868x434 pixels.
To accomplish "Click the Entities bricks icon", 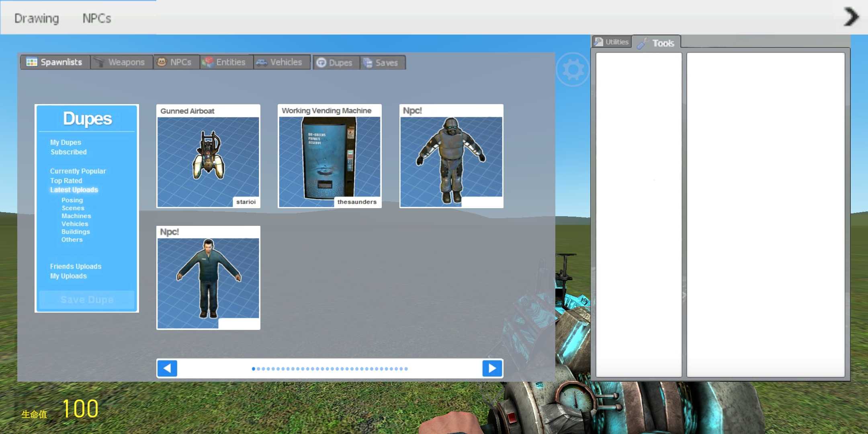I will pyautogui.click(x=208, y=62).
